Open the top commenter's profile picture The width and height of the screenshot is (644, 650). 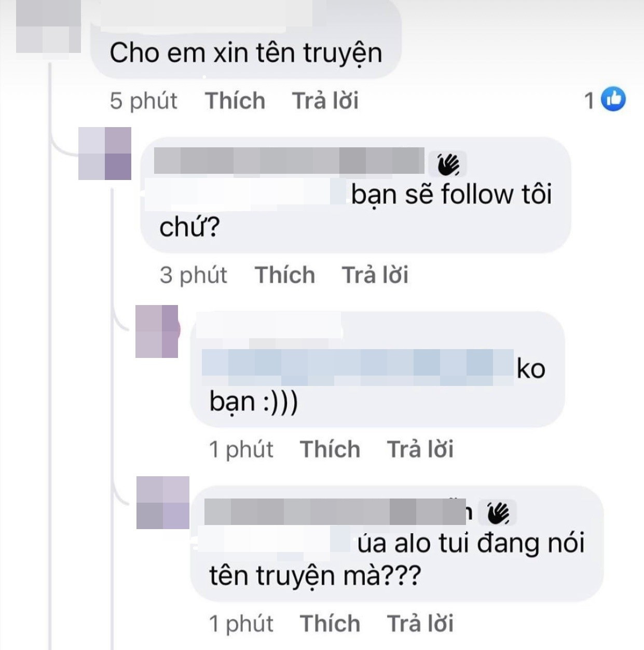48,26
